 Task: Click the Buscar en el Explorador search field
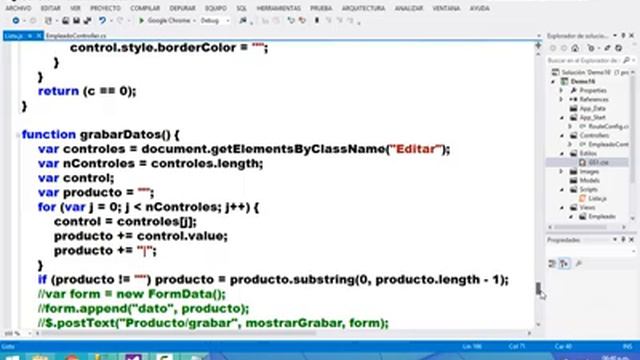pos(583,60)
